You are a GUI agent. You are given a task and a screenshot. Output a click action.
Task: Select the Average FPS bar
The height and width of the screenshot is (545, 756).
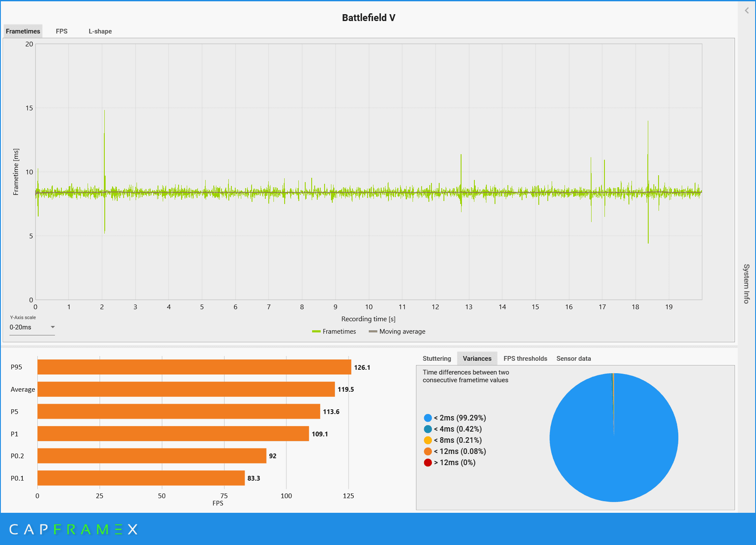point(186,389)
